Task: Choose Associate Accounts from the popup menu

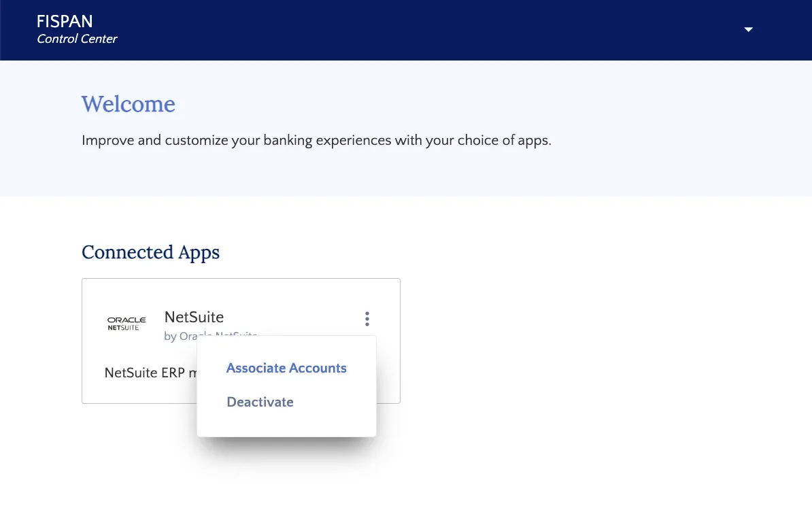Action: point(286,368)
